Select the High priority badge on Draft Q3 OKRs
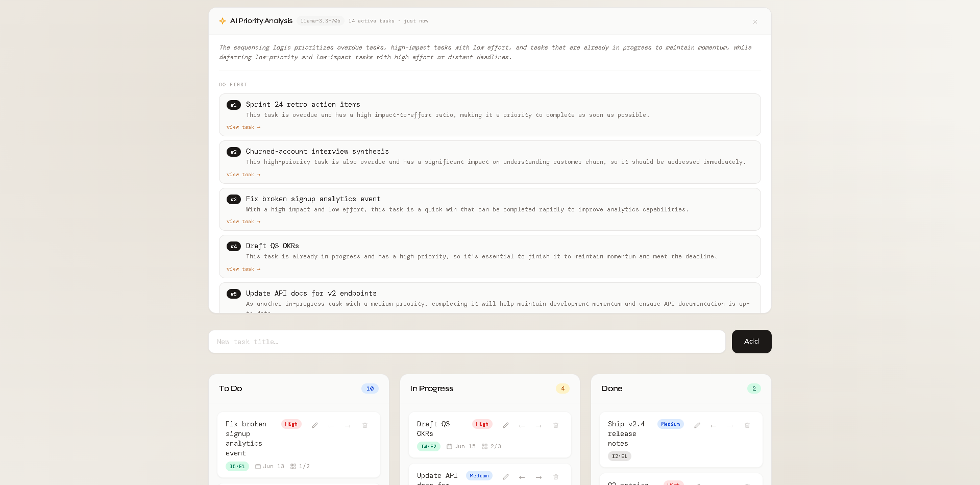Viewport: 980px width, 485px height. tap(482, 424)
